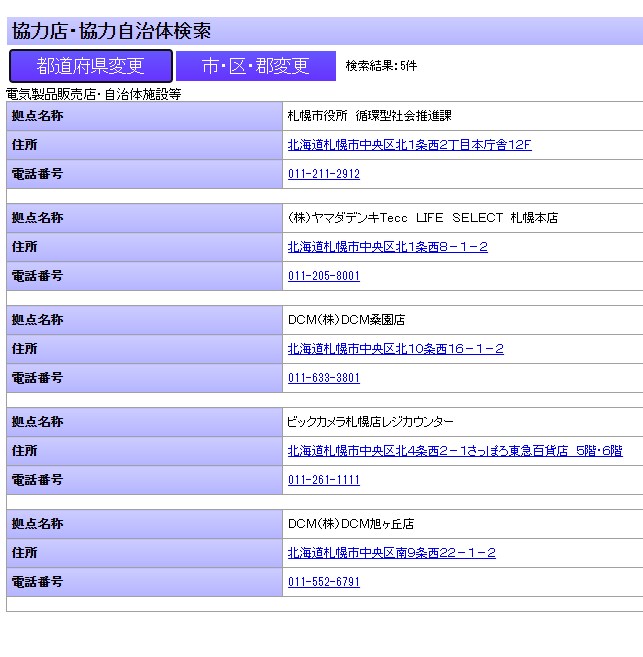643x657 pixels.
Task: Click phone number 011-633-3801
Action: pos(323,378)
